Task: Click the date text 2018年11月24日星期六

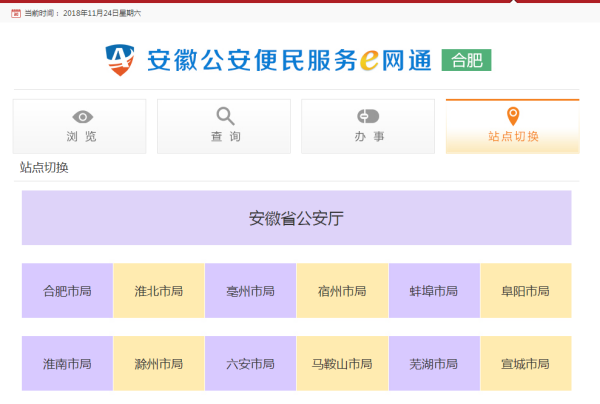Action: [102, 13]
